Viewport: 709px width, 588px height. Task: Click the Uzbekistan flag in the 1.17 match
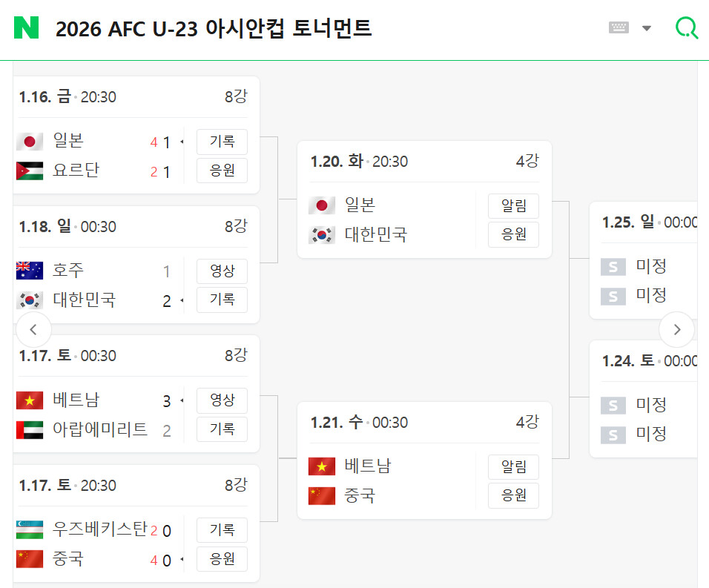[30, 529]
